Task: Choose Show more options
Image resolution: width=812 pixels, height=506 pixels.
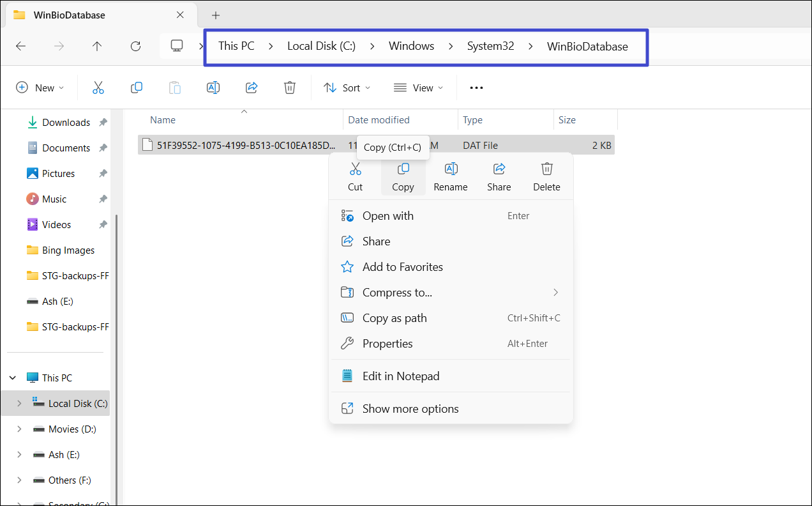Action: pyautogui.click(x=410, y=409)
